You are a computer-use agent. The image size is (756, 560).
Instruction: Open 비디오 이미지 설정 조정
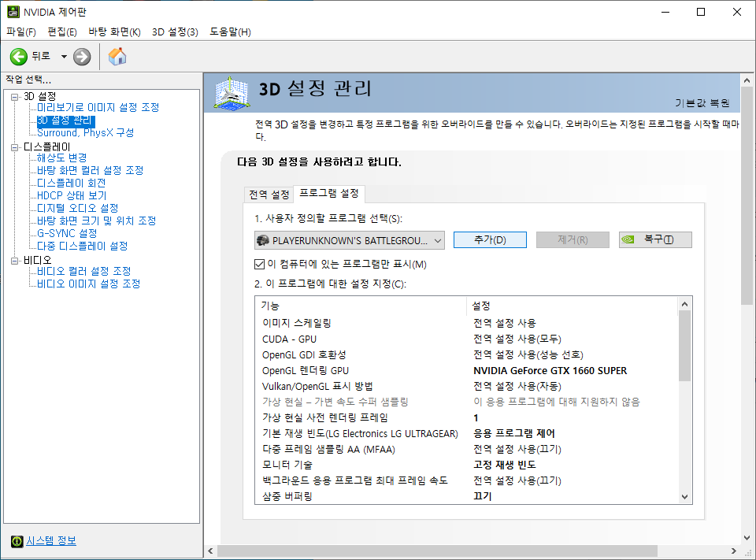point(89,284)
